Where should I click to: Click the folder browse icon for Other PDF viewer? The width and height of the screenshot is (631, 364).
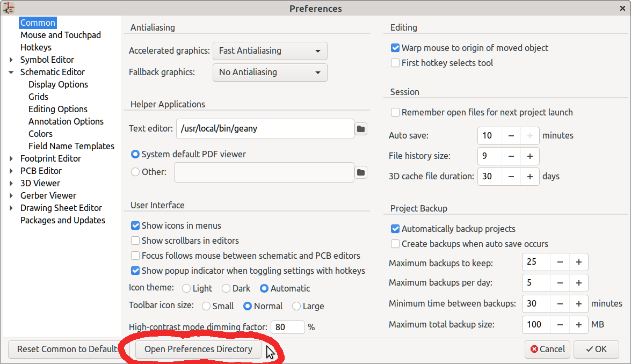[361, 172]
